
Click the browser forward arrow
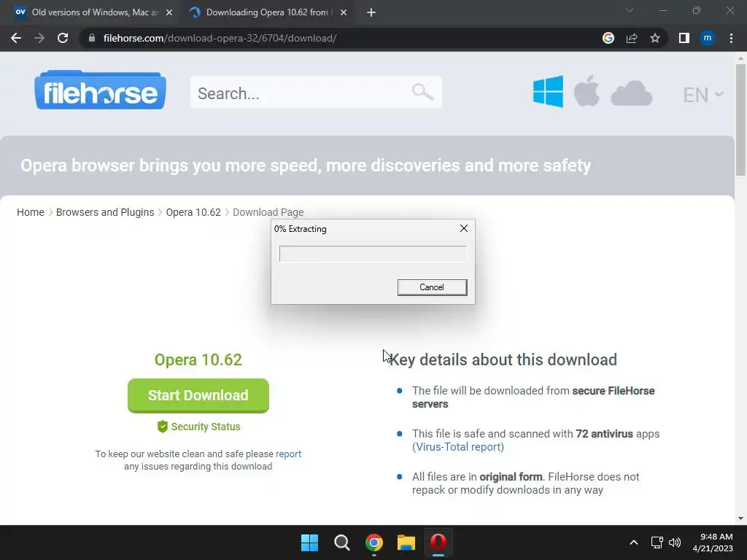(39, 38)
